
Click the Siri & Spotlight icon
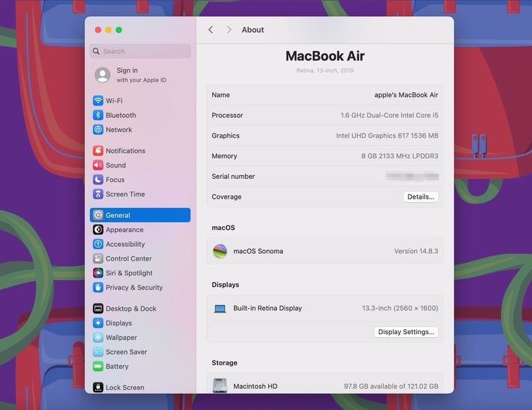(x=98, y=272)
